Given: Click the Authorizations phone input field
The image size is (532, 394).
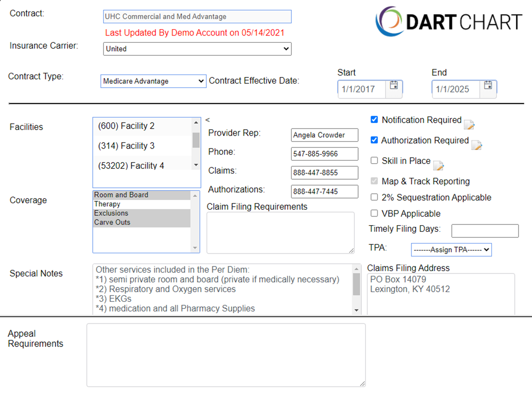Looking at the screenshot, I should click(324, 192).
